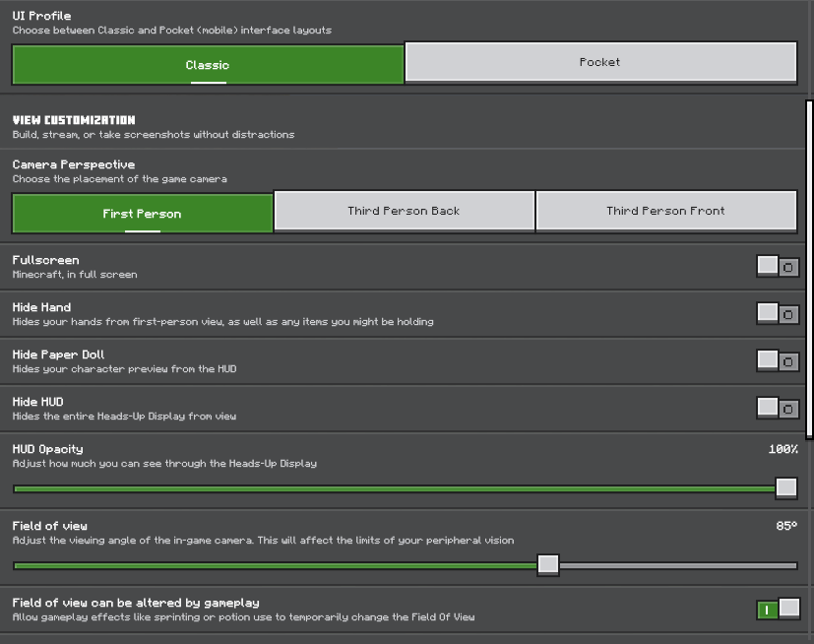Click the HUD Opacity label

click(x=48, y=449)
